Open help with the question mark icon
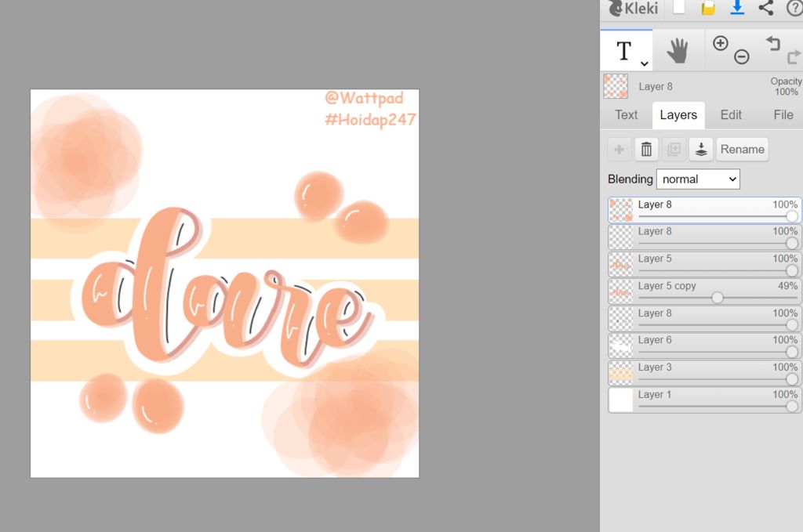 coord(794,8)
